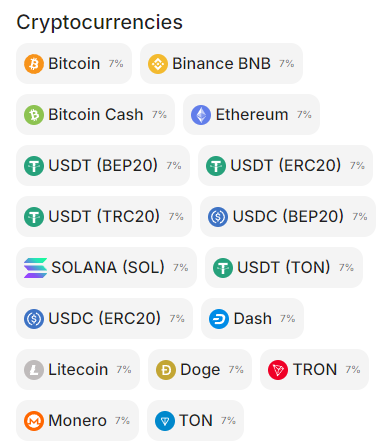Pick the USDC (BEP20) option
This screenshot has width=392, height=445.
[x=288, y=217]
